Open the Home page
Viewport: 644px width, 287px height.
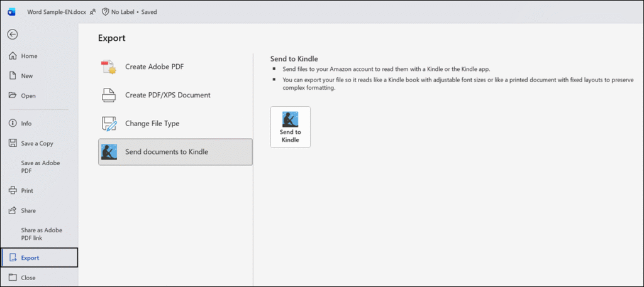(x=39, y=56)
